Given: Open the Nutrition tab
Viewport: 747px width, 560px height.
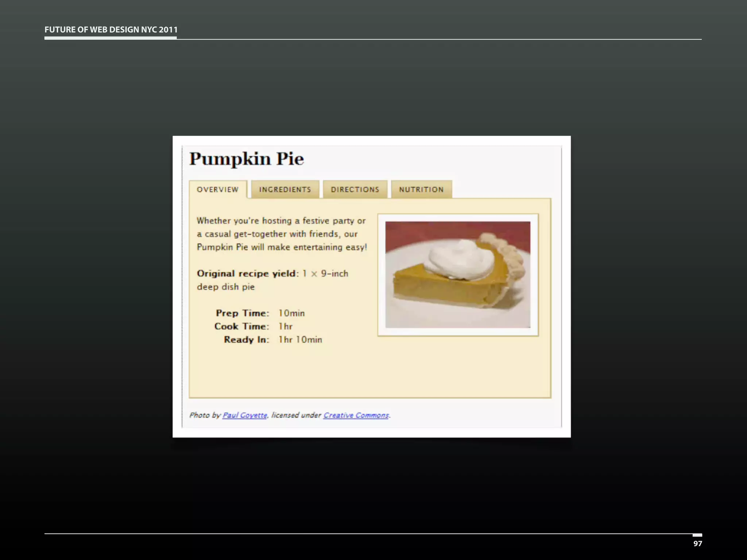Looking at the screenshot, I should 421,190.
